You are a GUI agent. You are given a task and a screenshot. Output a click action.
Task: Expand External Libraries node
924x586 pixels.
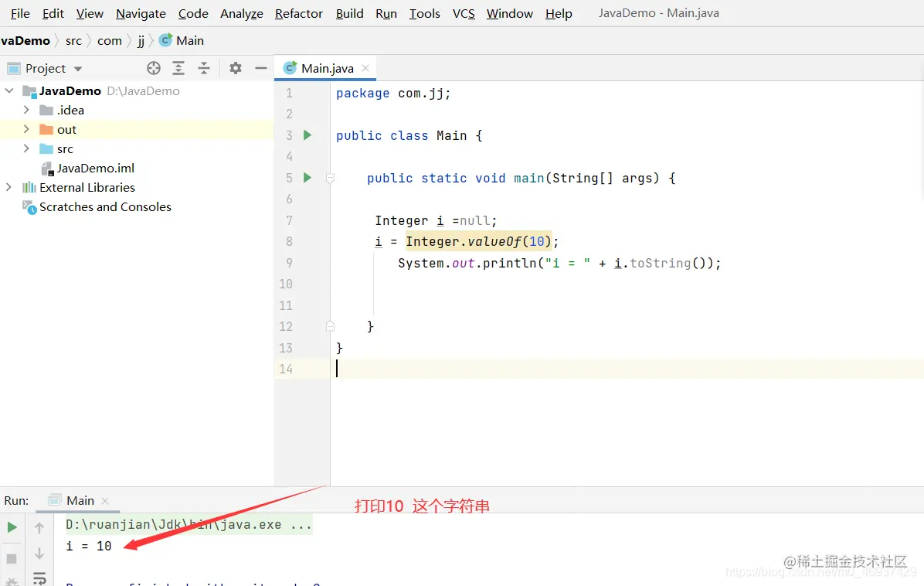(x=8, y=187)
